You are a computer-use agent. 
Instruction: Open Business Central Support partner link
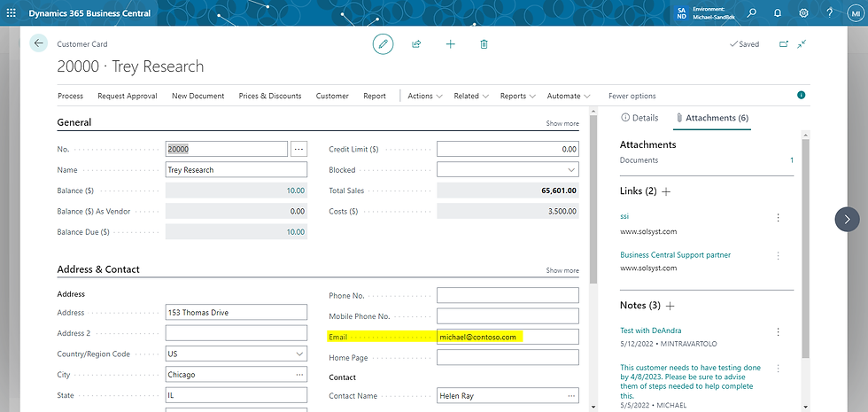[x=675, y=255]
